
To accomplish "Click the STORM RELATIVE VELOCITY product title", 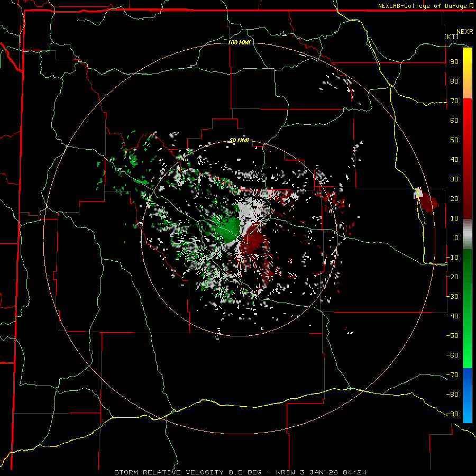I will pyautogui.click(x=169, y=472).
